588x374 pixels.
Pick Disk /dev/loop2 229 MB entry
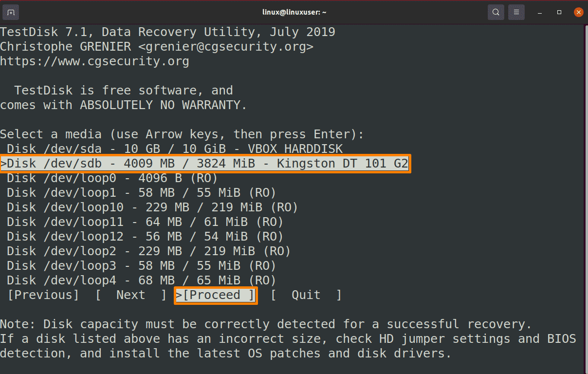coord(148,251)
